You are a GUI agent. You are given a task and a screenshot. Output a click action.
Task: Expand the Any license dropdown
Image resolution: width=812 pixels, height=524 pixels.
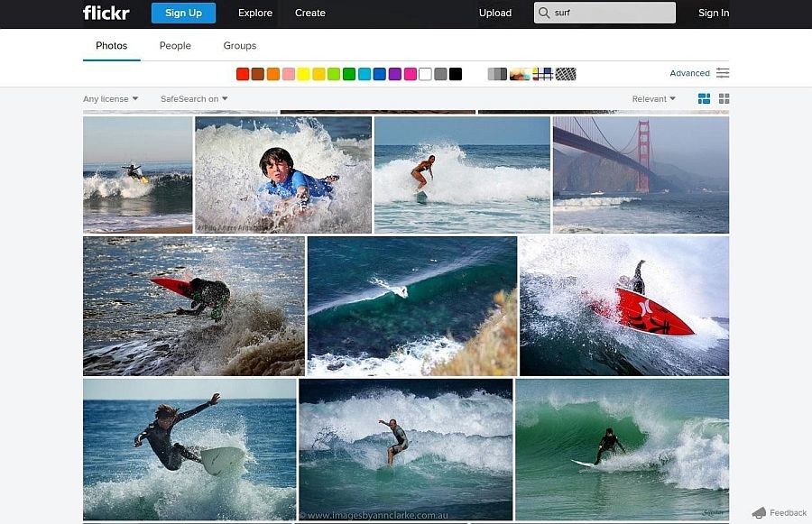(x=110, y=99)
